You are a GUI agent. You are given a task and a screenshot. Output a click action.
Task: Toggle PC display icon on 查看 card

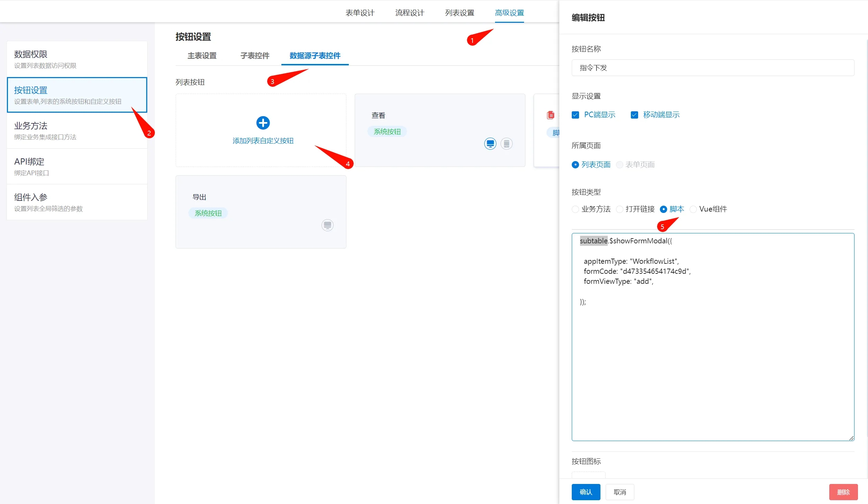coord(490,143)
